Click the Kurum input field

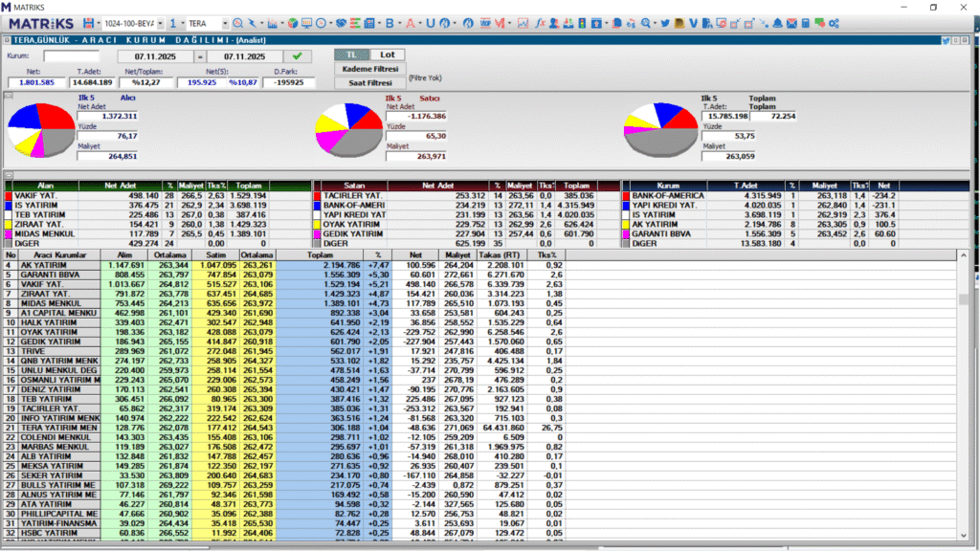pyautogui.click(x=71, y=56)
